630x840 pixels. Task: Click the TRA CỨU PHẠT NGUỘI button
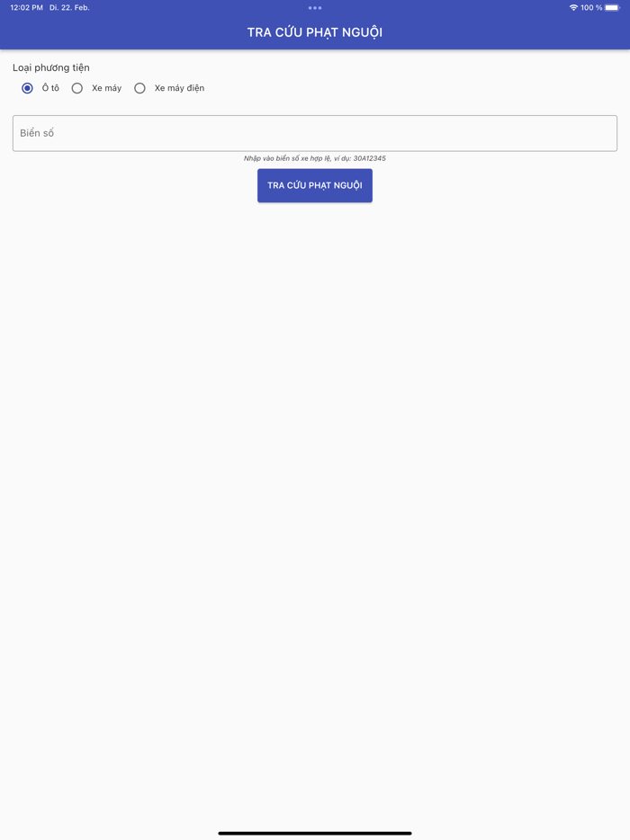[315, 185]
